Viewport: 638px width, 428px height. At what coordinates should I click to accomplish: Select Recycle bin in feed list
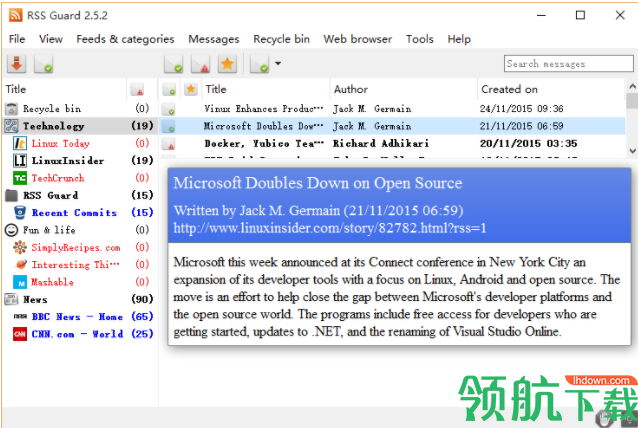coord(80,109)
